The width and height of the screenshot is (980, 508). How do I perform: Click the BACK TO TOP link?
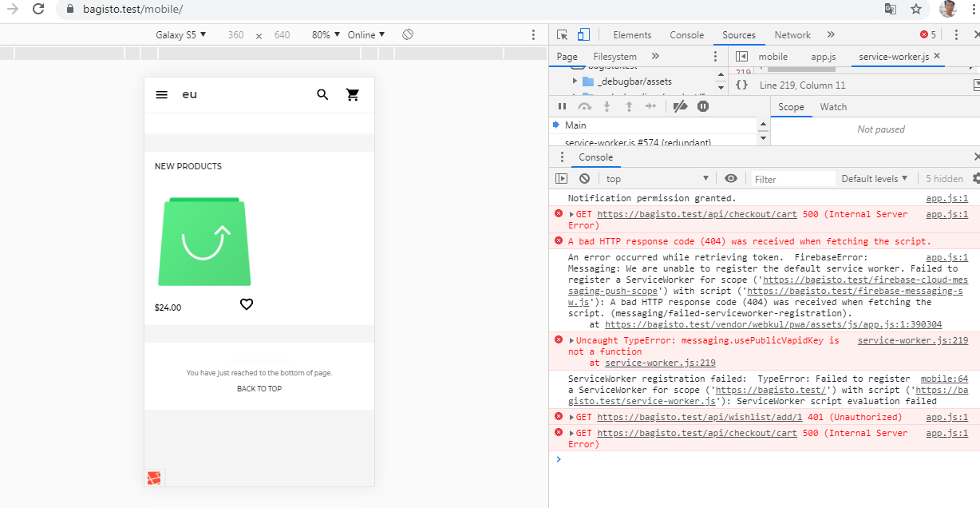[258, 388]
